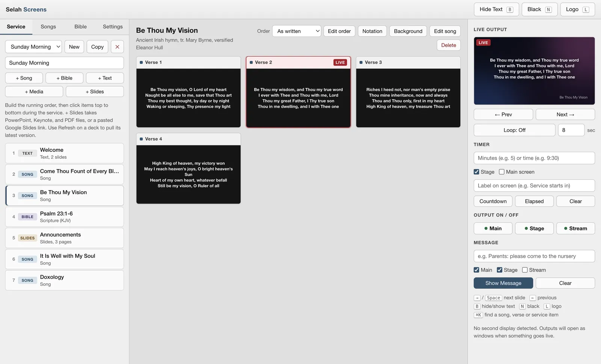Viewport: 601px width, 364px height.
Task: Add a song with + Song
Action: pyautogui.click(x=24, y=78)
